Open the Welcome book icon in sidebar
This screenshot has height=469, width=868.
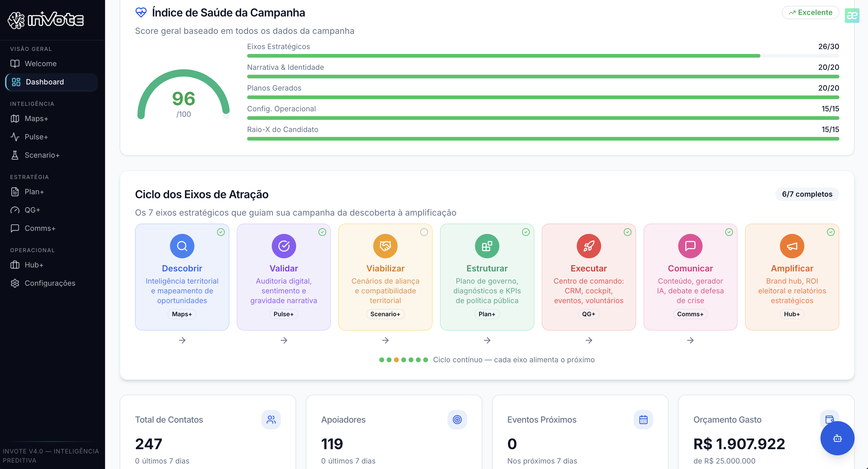point(15,63)
